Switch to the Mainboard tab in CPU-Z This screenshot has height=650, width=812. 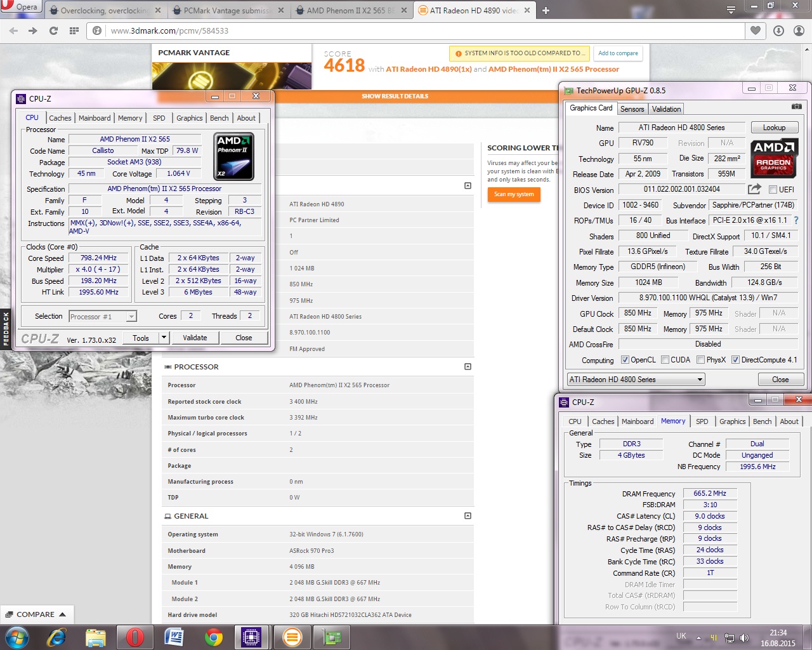95,118
